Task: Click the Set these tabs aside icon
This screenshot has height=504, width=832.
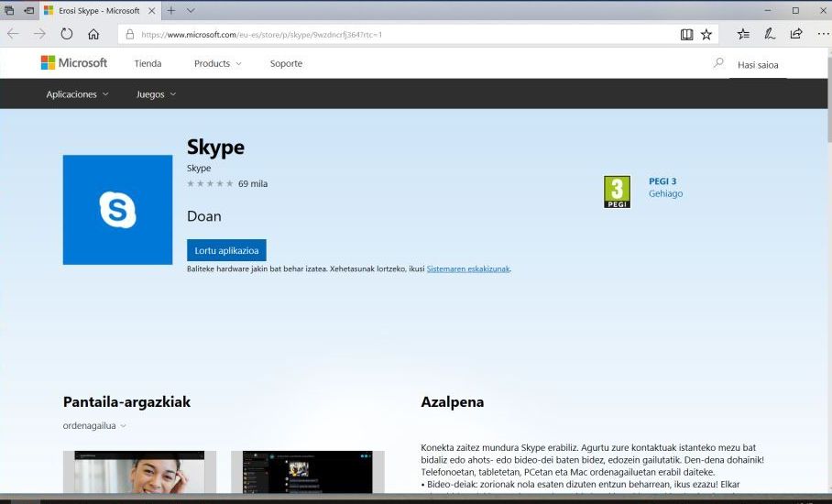Action: tap(29, 10)
